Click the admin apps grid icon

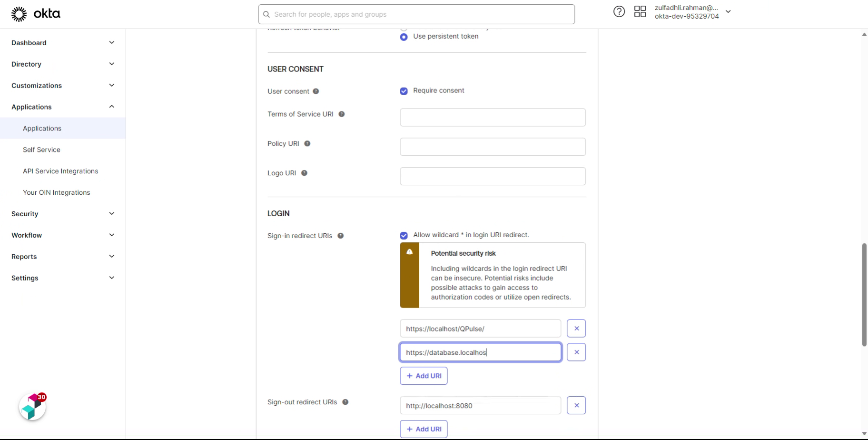click(x=640, y=11)
